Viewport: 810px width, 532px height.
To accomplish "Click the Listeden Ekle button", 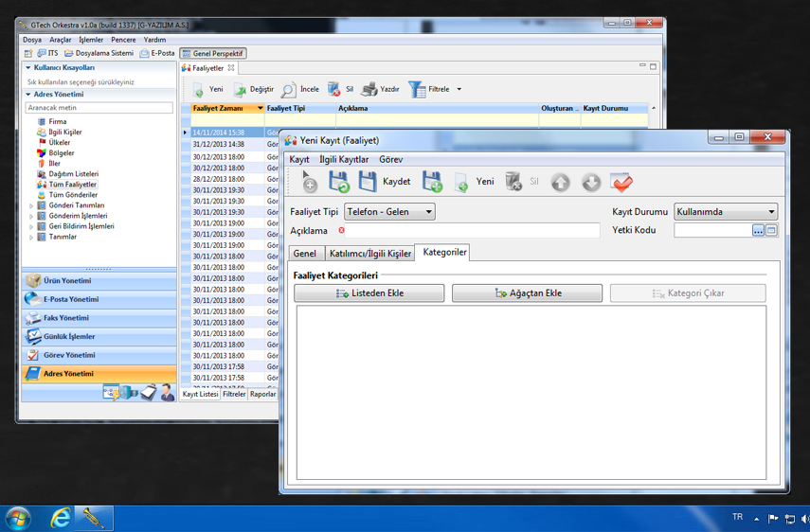I will coord(369,293).
